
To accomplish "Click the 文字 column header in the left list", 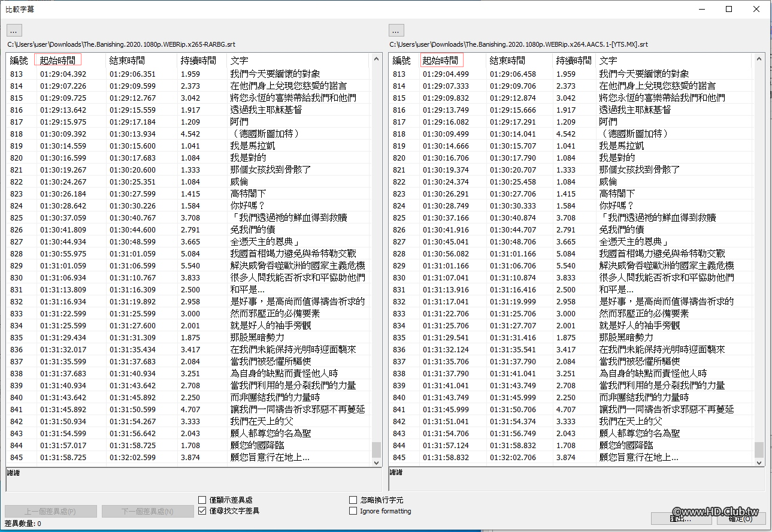I will click(x=299, y=61).
